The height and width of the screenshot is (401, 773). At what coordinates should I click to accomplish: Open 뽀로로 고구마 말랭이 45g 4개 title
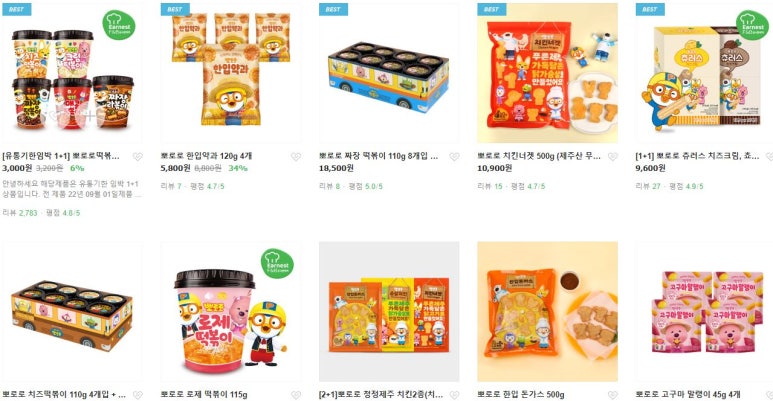[x=688, y=394]
